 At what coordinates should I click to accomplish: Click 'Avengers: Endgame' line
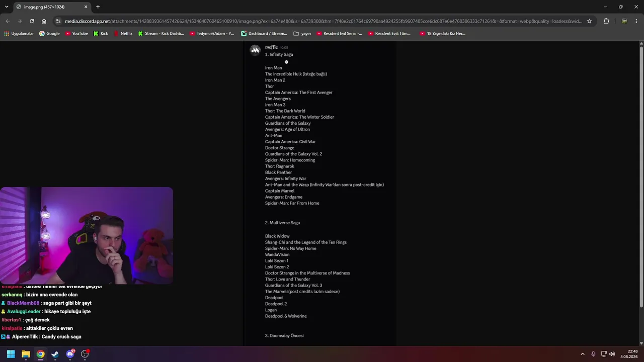[284, 197]
